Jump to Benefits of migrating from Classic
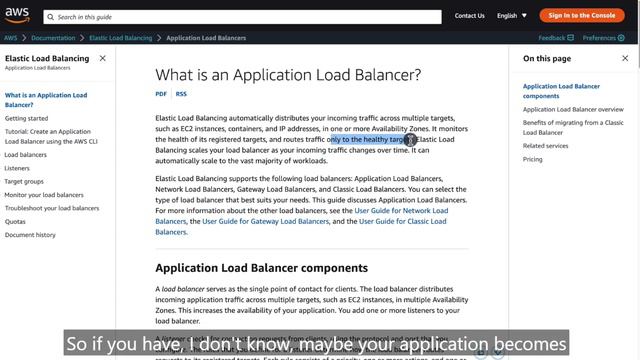 573,127
